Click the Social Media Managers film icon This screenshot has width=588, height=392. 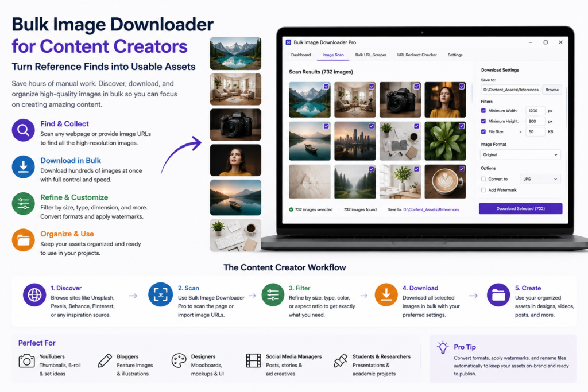[x=253, y=360]
